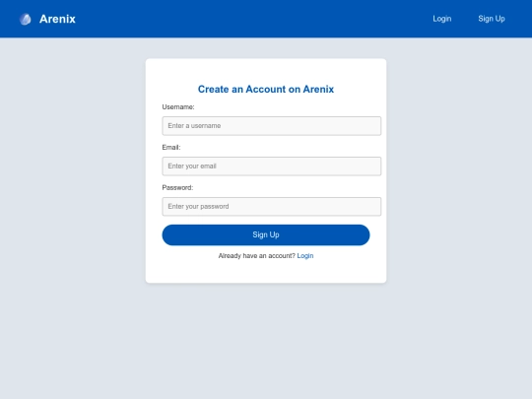Click gray background left of the form card
This screenshot has height=399, width=532.
(73, 169)
